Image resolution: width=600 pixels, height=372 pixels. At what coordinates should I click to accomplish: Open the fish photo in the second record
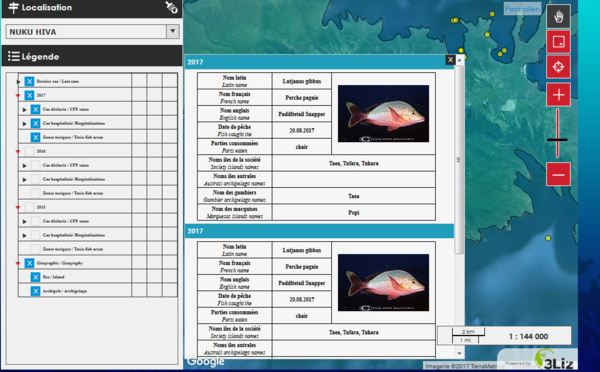pyautogui.click(x=383, y=282)
